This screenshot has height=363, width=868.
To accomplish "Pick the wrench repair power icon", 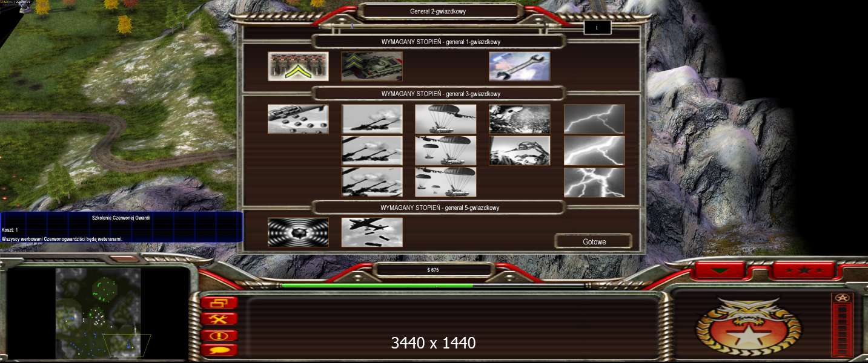I will (520, 66).
